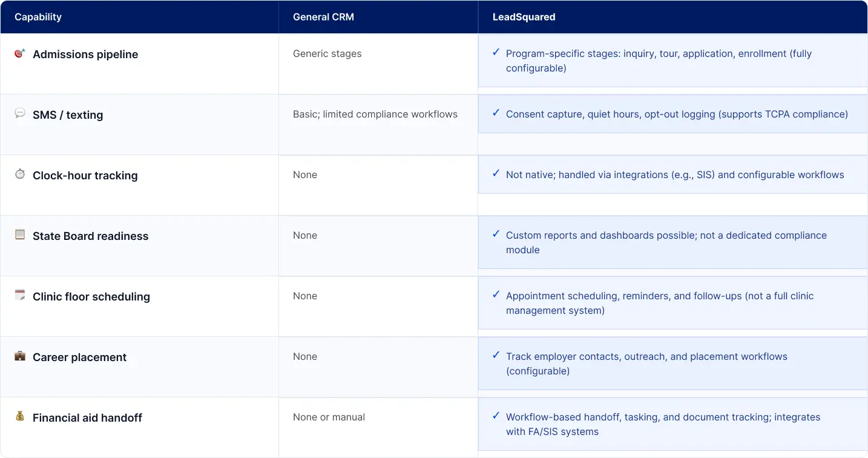Click the checkmark next to Program-specific stages
This screenshot has width=868, height=458.
point(496,53)
